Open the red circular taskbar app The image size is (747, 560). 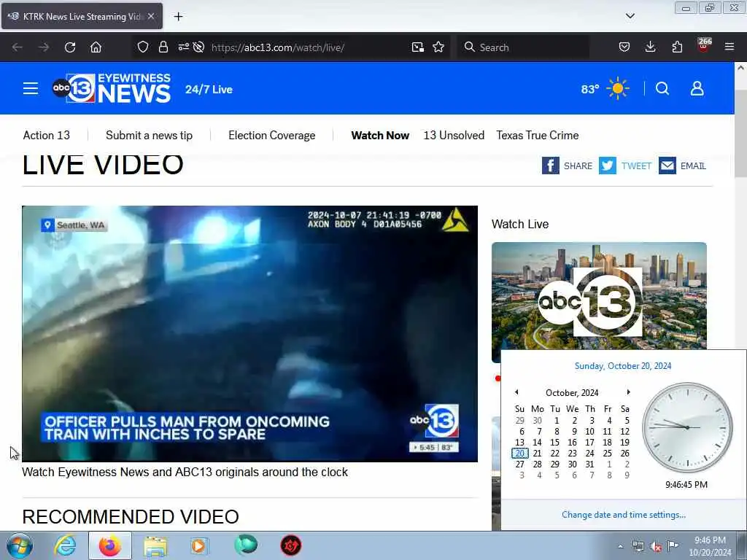(290, 545)
